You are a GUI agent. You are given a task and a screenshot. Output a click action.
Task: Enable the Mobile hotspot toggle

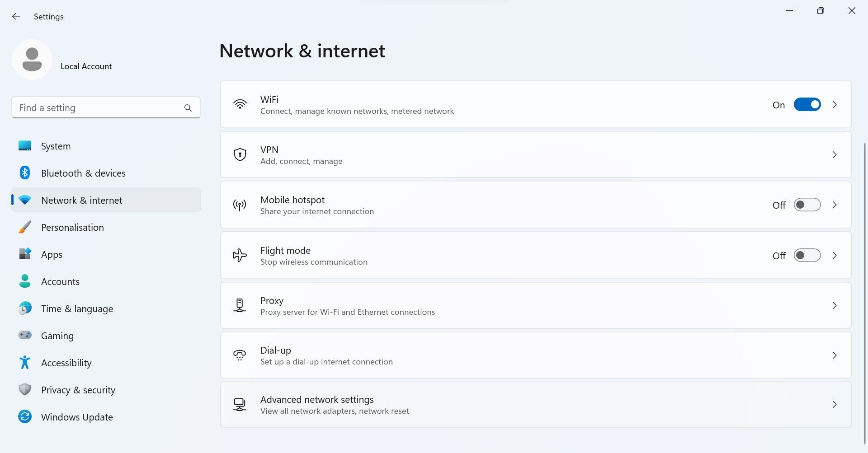click(807, 205)
